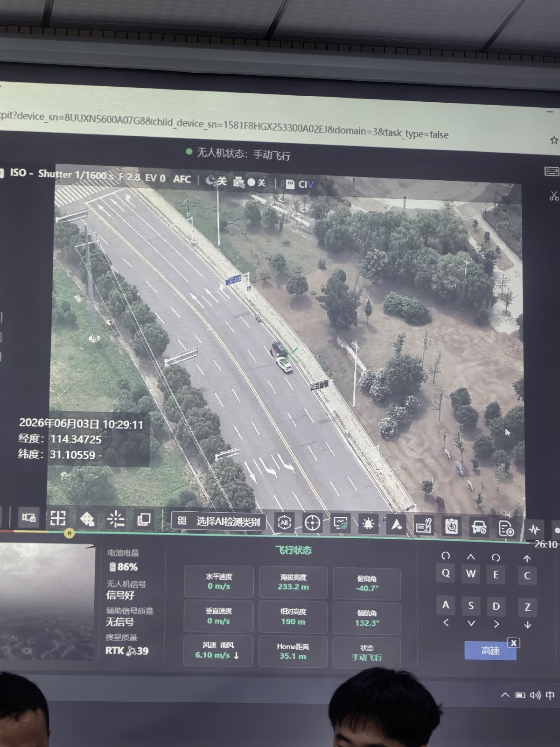Click the picture-in-picture camera switch icon
This screenshot has width=560, height=747.
click(x=28, y=517)
